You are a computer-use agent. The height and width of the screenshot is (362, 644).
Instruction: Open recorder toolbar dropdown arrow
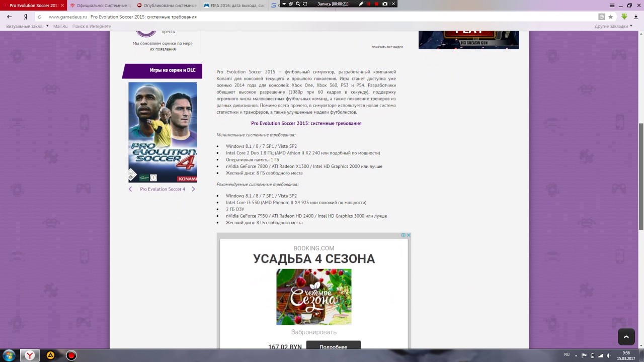284,4
